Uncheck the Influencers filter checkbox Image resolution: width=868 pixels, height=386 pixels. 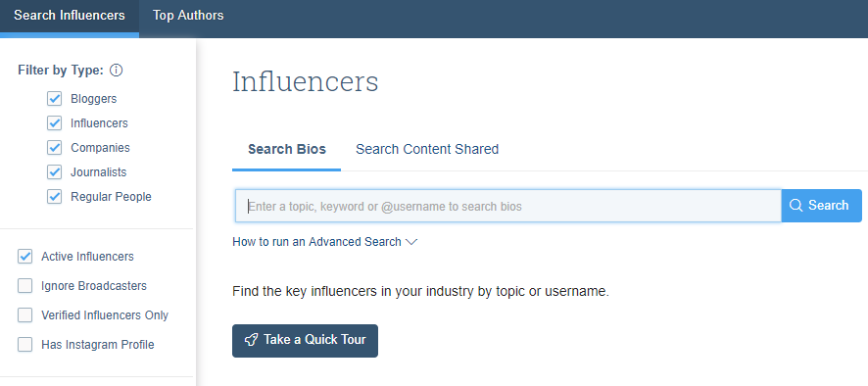54,122
